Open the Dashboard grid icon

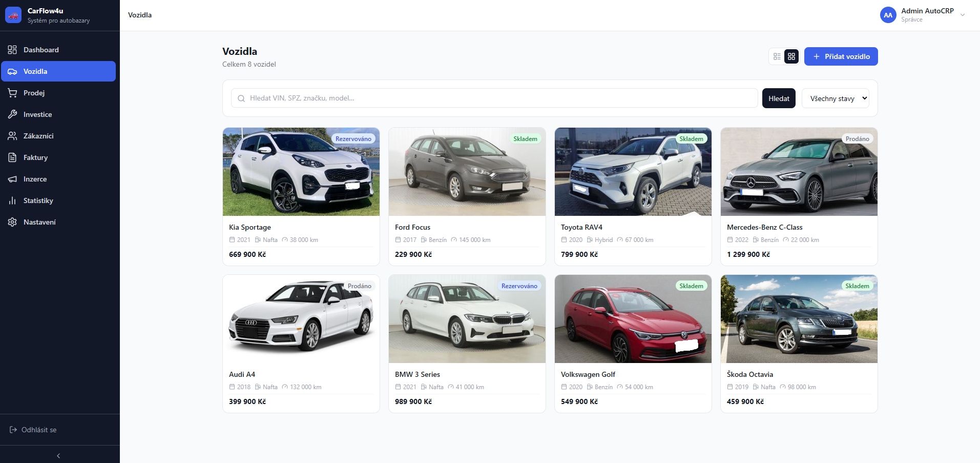coord(12,50)
